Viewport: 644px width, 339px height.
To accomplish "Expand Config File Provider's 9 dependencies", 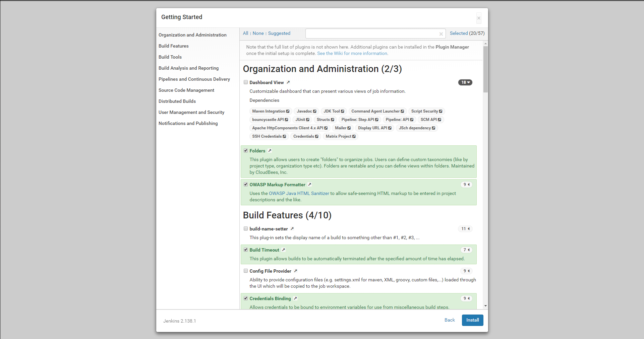I will click(x=466, y=271).
